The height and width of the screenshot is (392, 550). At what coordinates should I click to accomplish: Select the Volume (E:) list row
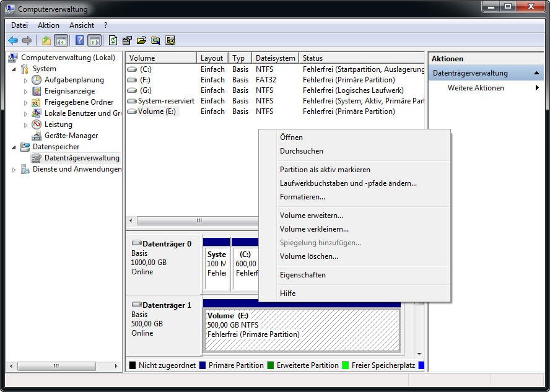[275, 111]
